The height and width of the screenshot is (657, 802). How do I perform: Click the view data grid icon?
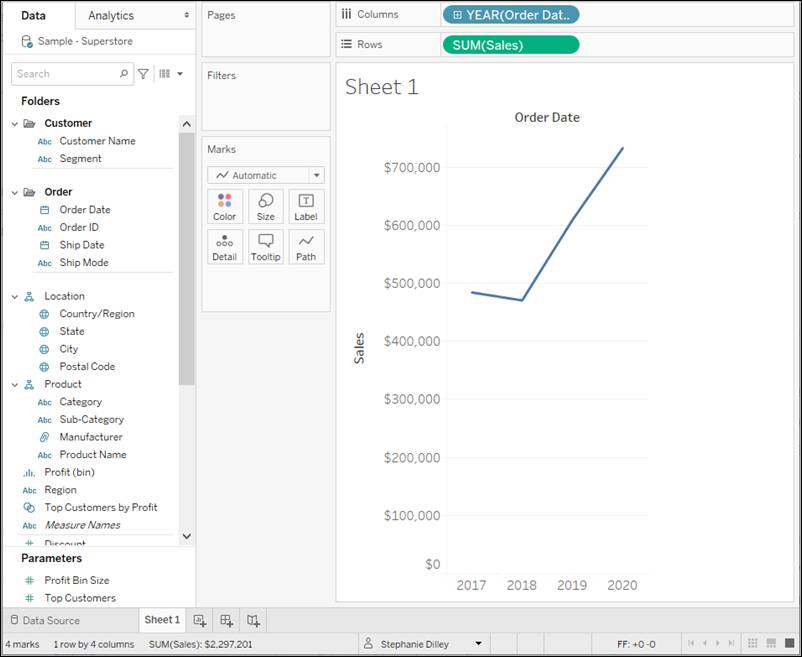pos(165,74)
